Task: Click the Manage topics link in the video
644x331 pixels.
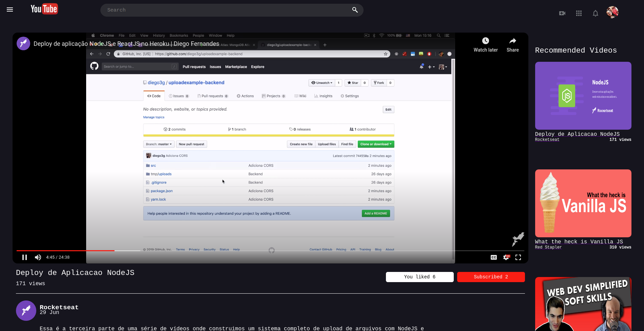Action: [x=154, y=117]
